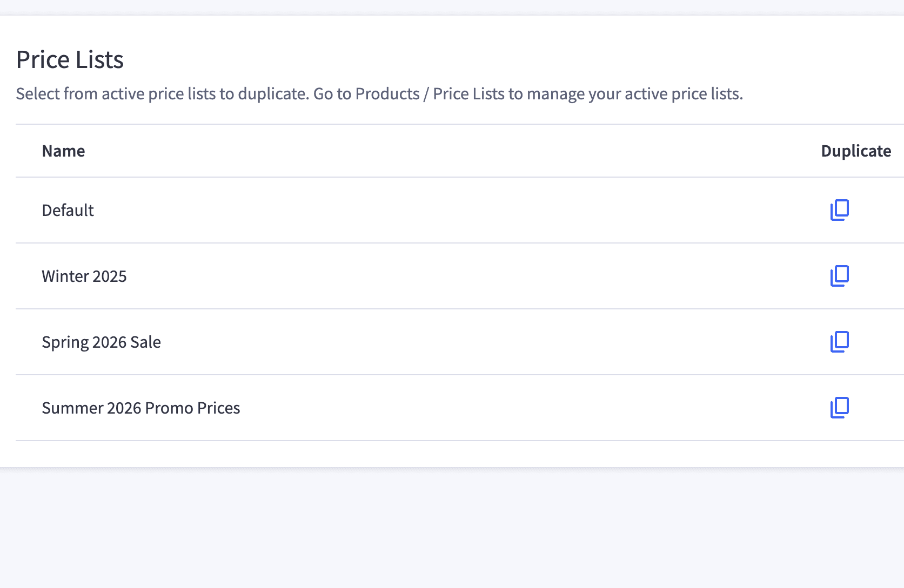Click the Name column header
The height and width of the screenshot is (588, 904).
coord(63,151)
